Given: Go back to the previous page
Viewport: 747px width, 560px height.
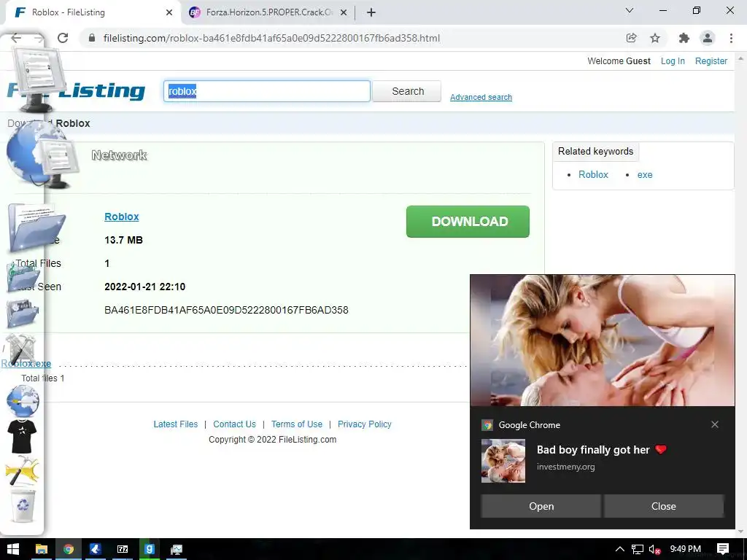Looking at the screenshot, I should pos(16,38).
